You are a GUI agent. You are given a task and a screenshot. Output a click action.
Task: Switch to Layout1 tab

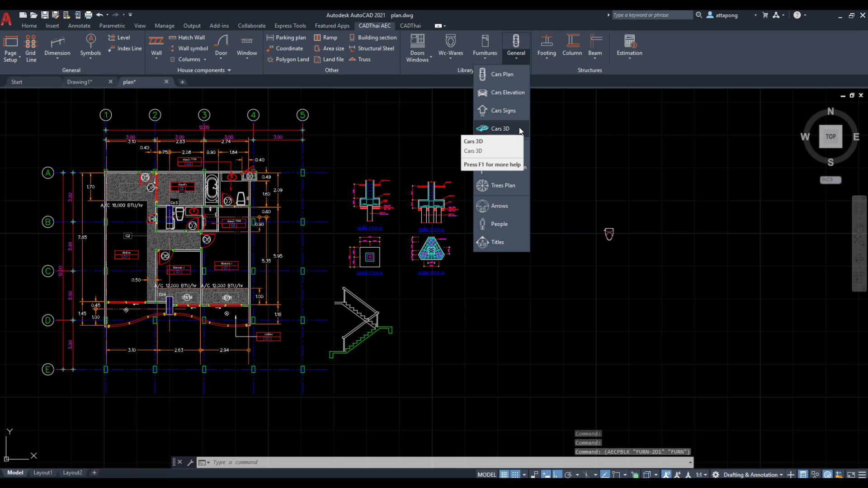click(43, 473)
